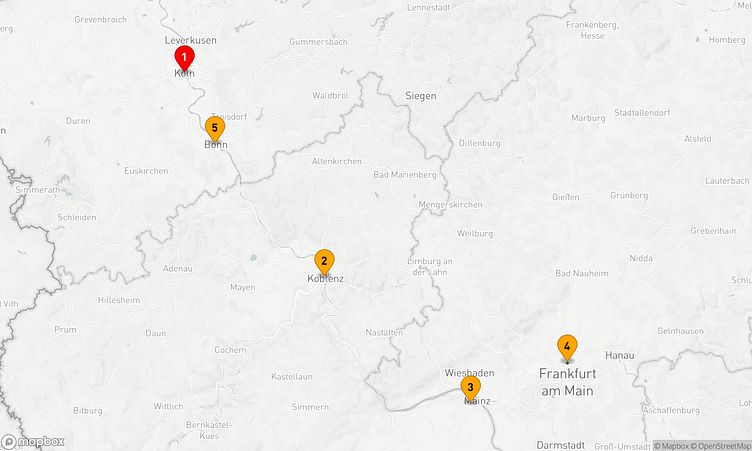Click the Limburg an der Lahn label
This screenshot has height=451, width=752.
pos(430,267)
